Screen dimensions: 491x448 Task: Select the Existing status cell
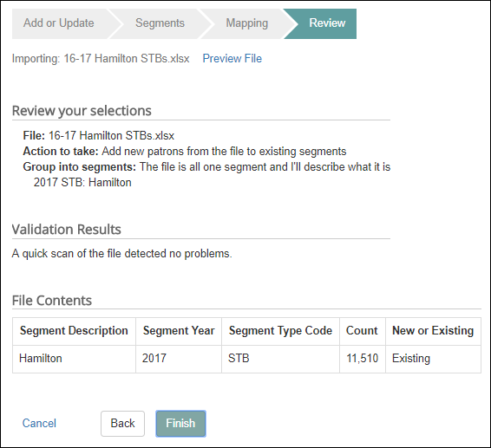point(434,359)
